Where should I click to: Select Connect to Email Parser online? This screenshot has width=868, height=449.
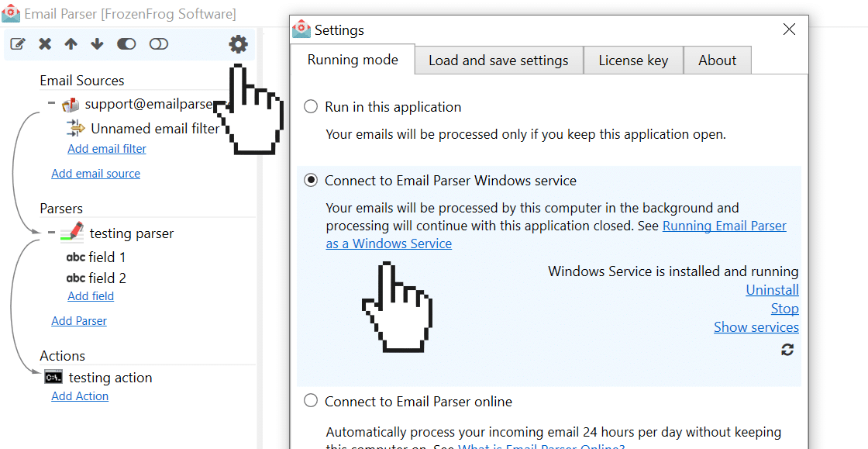[311, 401]
